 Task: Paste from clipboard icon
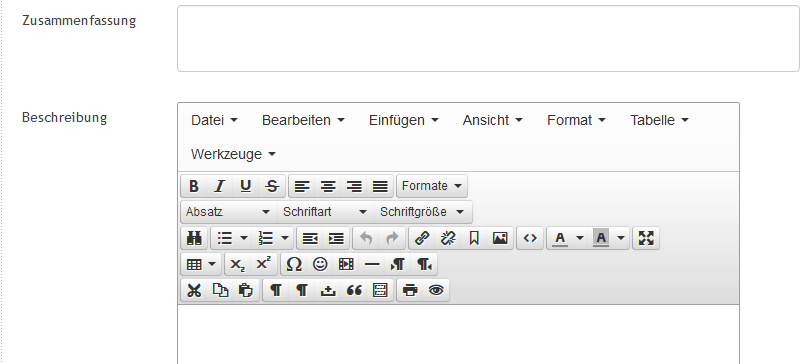(246, 290)
